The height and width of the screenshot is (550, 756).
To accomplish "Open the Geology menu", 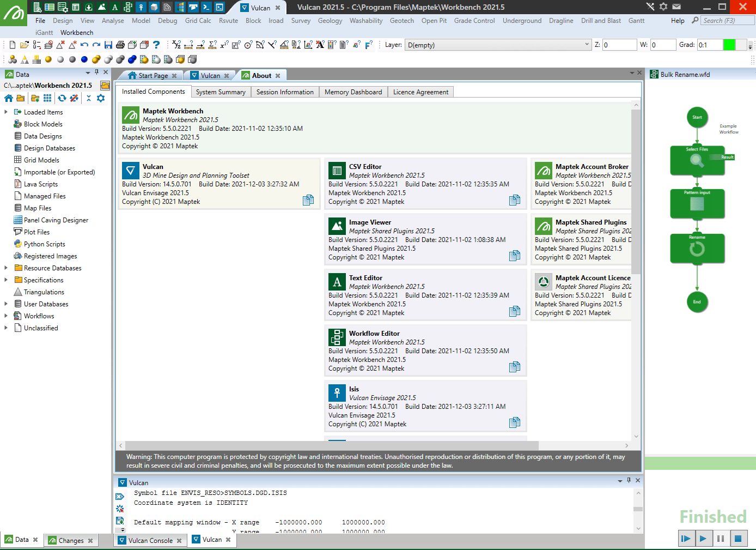I will 330,21.
